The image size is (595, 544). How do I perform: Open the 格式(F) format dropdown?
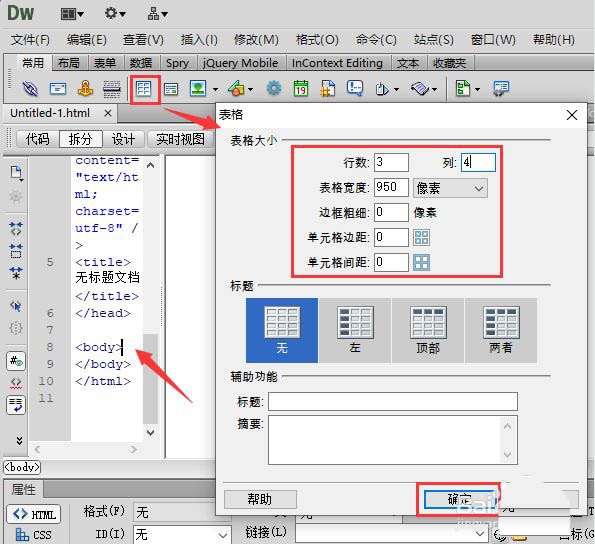(x=181, y=513)
